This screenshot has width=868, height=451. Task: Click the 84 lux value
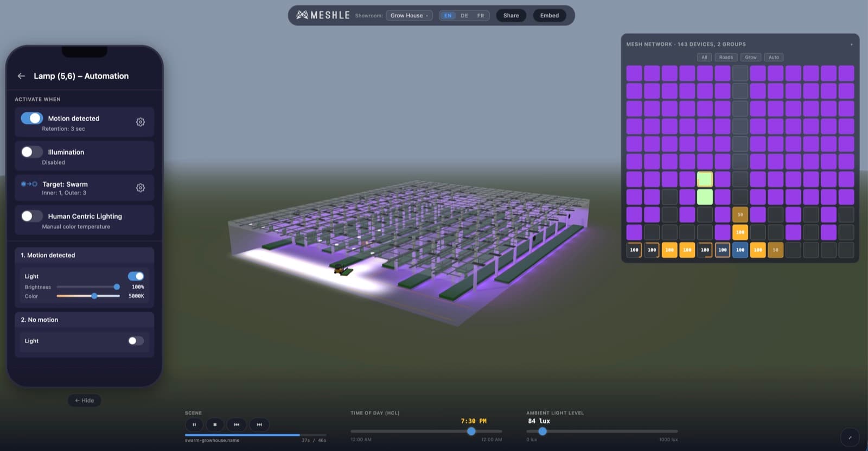click(x=539, y=421)
